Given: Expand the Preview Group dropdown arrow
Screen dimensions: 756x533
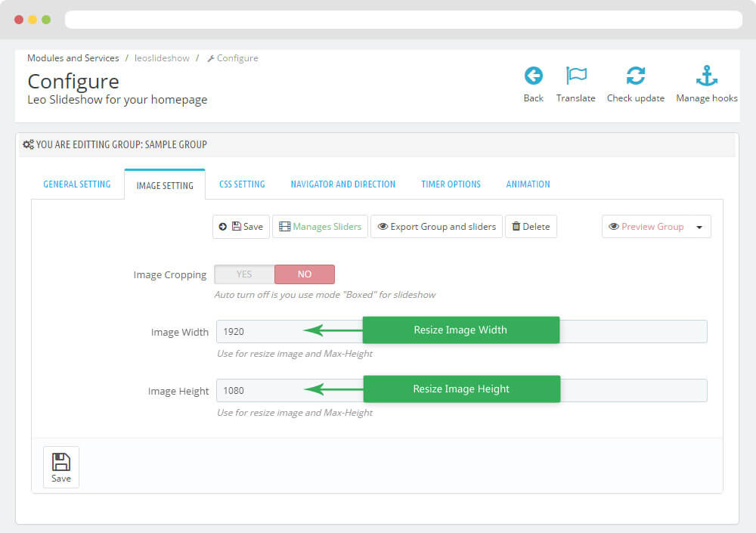Looking at the screenshot, I should (699, 227).
